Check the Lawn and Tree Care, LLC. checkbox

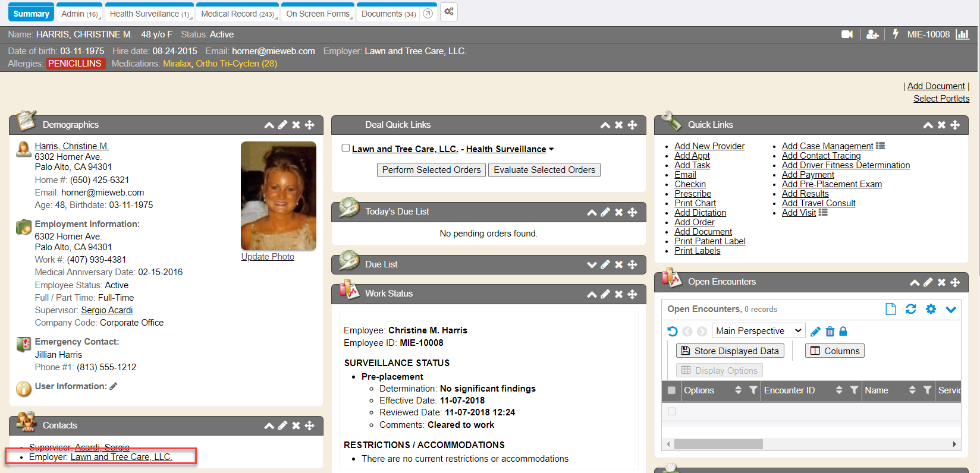pyautogui.click(x=345, y=148)
